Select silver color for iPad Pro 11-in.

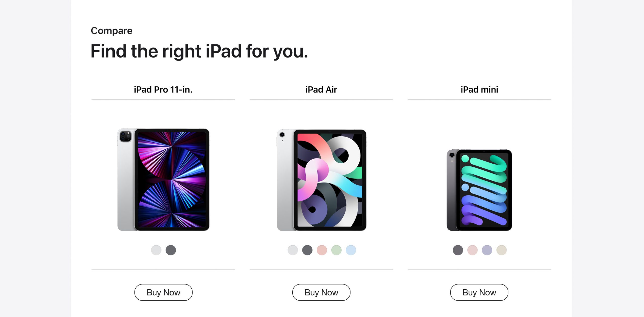pos(156,250)
